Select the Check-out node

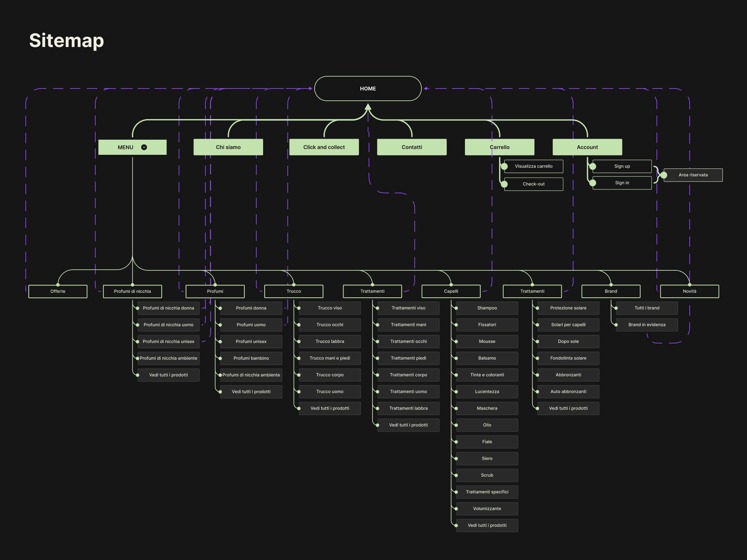click(534, 184)
